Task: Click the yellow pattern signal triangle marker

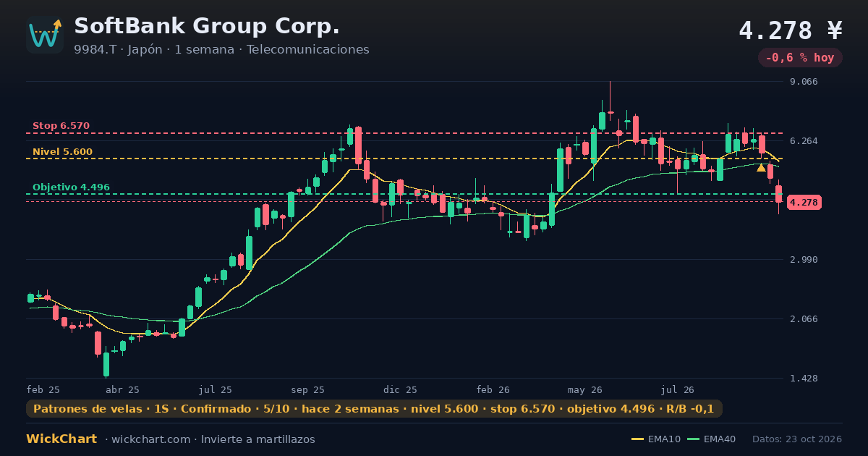Action: coord(761,168)
